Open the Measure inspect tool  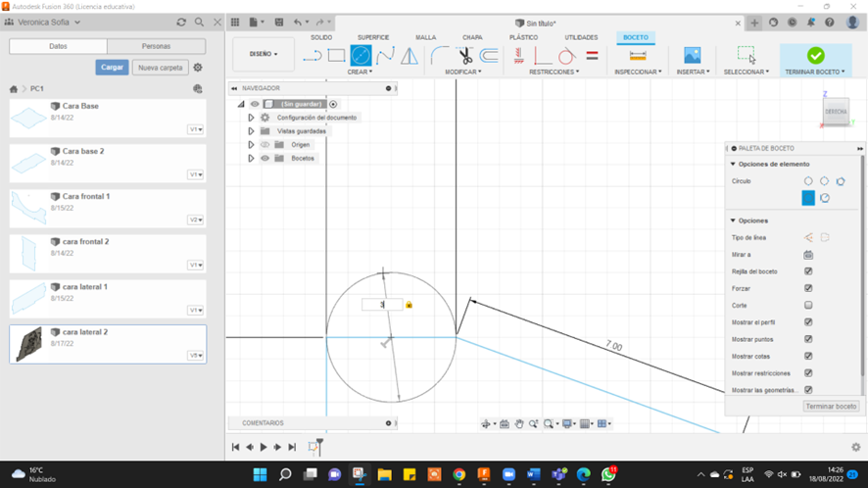pos(638,56)
